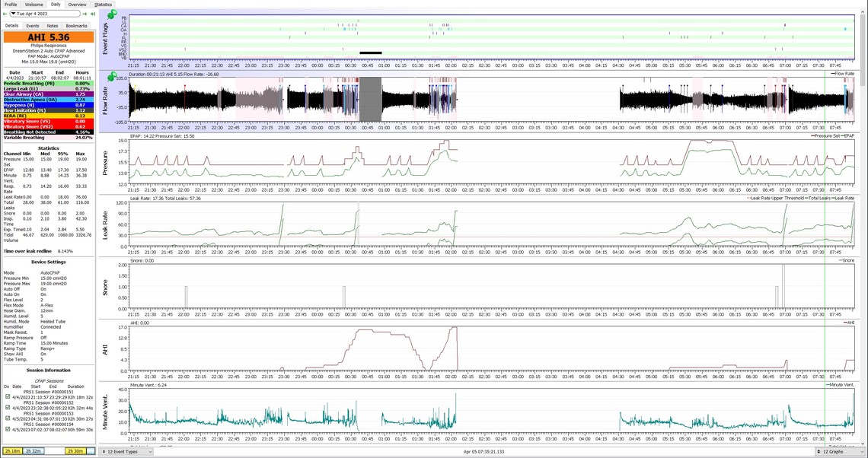
Task: Open the Bookmarks sidebar tab
Action: tap(76, 25)
